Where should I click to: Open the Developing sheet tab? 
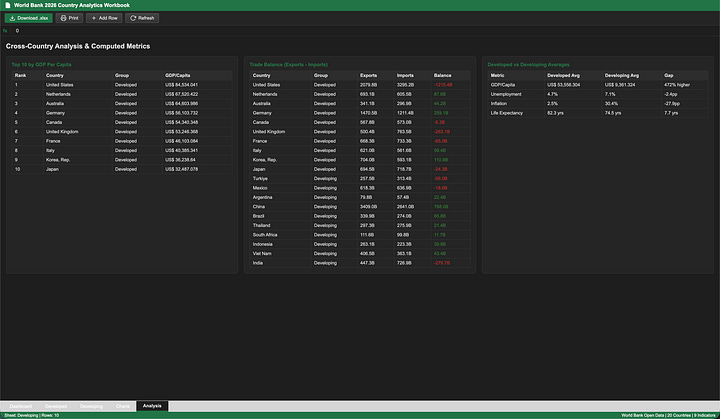click(x=91, y=406)
